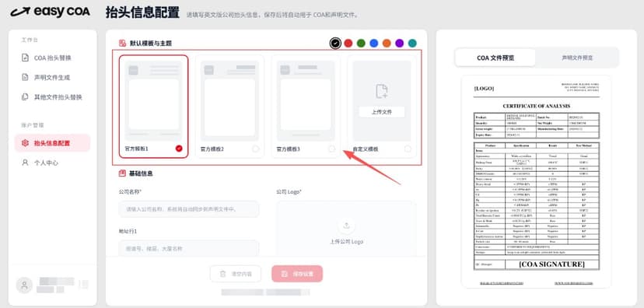
Task: Click the 抬头信息配置 gear icon
Action: coord(25,143)
